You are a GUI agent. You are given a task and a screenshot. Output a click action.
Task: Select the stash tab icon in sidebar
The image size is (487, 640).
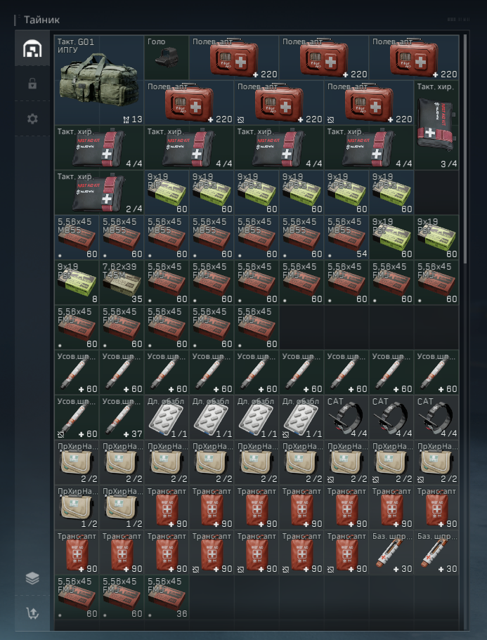tap(32, 48)
